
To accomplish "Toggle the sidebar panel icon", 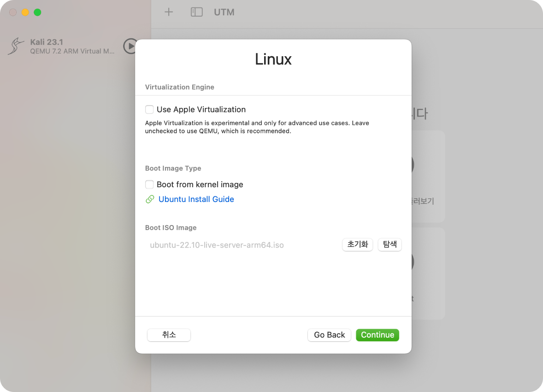I will click(x=196, y=12).
